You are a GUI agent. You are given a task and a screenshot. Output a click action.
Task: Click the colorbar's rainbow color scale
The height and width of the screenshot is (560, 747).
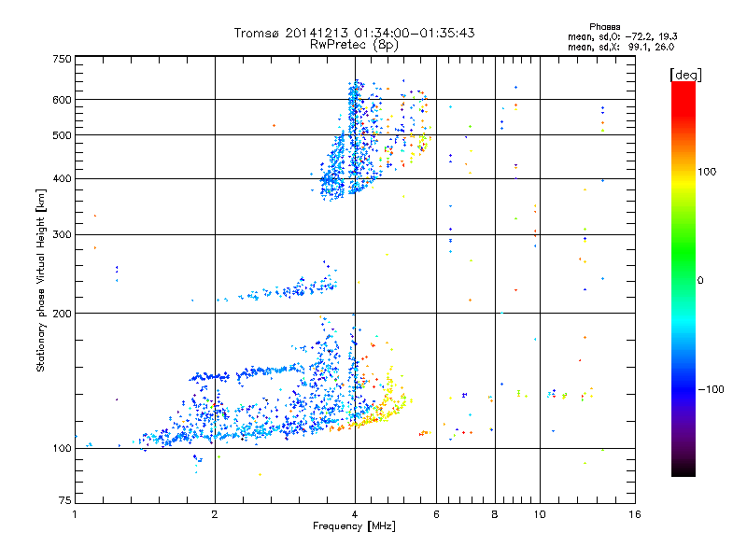(684, 279)
